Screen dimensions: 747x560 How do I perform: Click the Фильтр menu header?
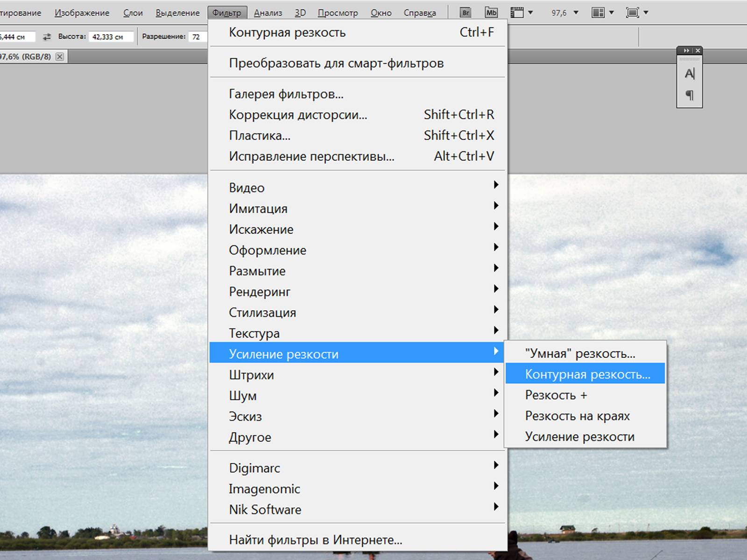pyautogui.click(x=226, y=13)
